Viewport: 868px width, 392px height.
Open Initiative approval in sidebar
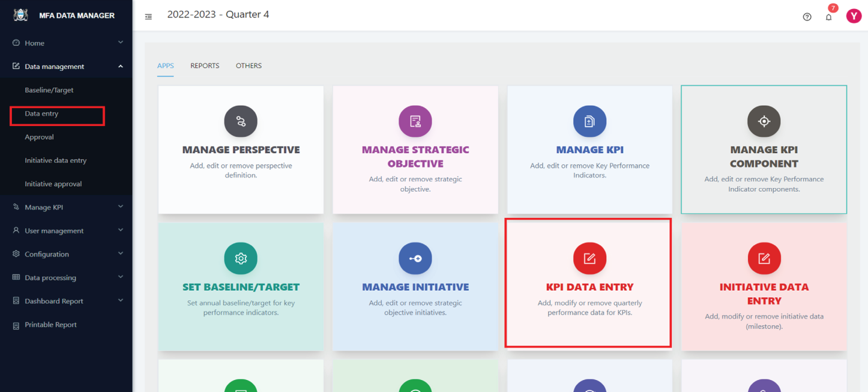[x=53, y=184]
